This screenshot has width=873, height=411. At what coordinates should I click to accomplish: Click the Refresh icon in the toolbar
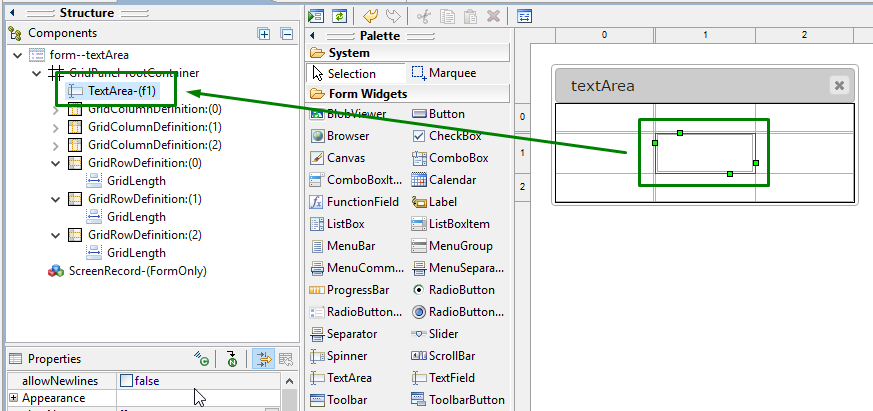pos(340,16)
